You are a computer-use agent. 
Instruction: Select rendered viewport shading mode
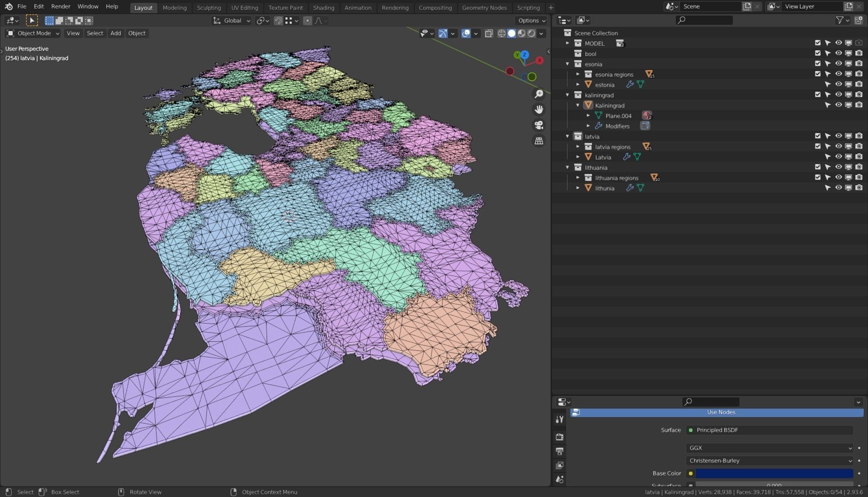point(531,33)
